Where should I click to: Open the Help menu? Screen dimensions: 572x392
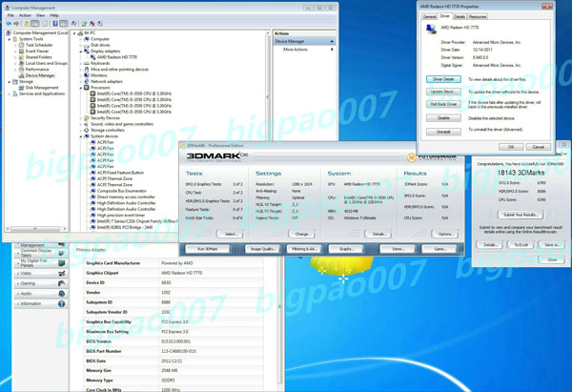tap(54, 15)
